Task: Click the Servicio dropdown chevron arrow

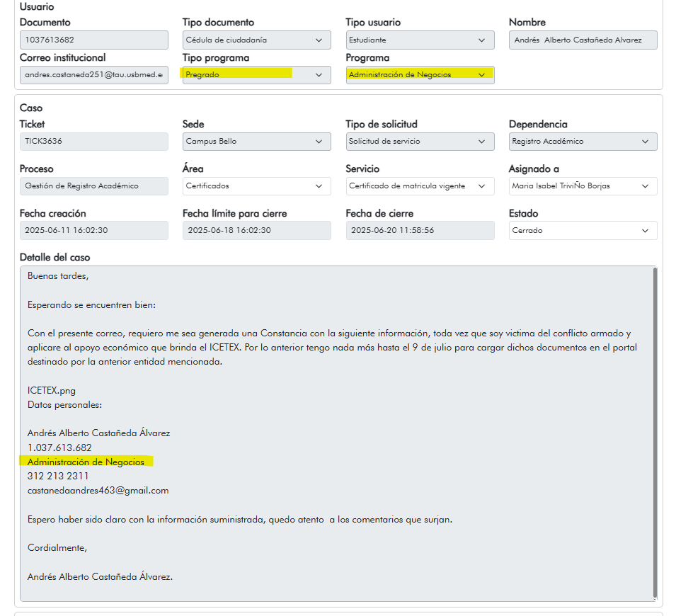Action: point(481,186)
